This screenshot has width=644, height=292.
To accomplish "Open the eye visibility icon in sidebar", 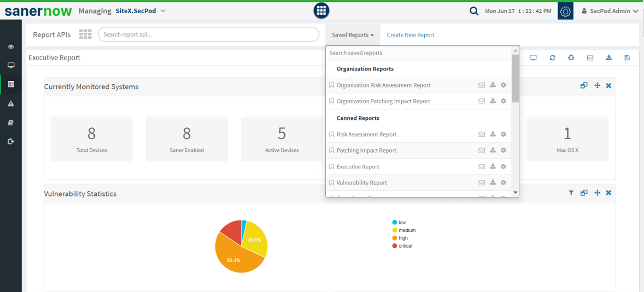I will (11, 47).
